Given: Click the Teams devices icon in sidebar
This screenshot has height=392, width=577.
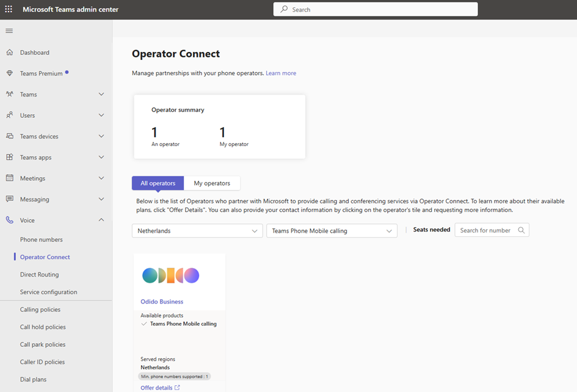Looking at the screenshot, I should coord(9,136).
